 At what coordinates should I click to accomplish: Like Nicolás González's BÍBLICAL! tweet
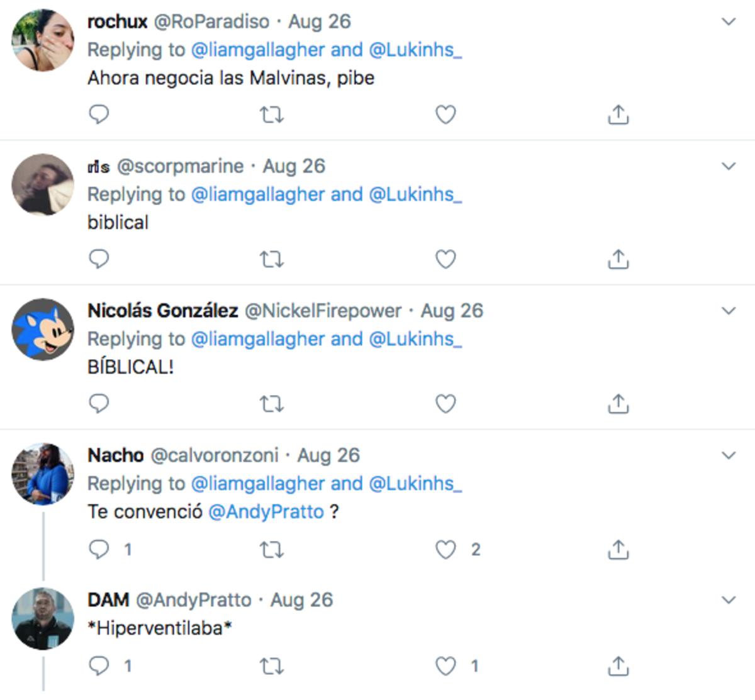[445, 404]
